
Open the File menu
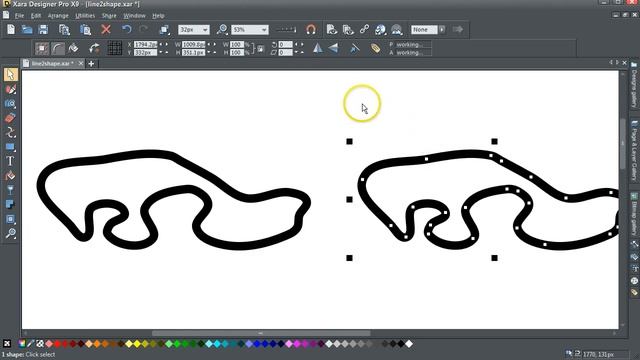tap(19, 16)
